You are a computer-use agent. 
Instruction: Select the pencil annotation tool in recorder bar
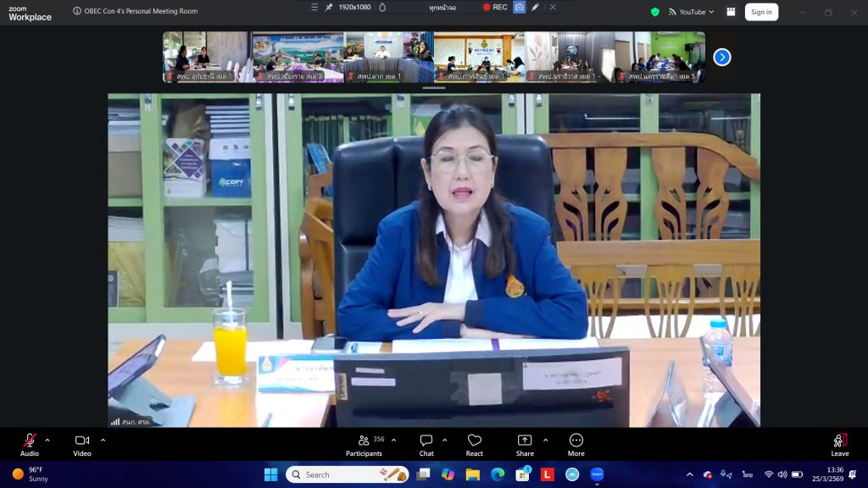pyautogui.click(x=535, y=7)
